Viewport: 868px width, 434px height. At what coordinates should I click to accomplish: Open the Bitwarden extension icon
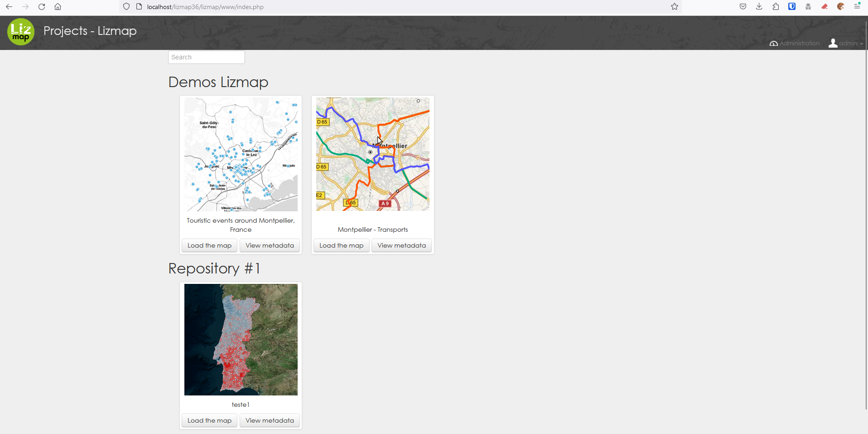(x=792, y=7)
